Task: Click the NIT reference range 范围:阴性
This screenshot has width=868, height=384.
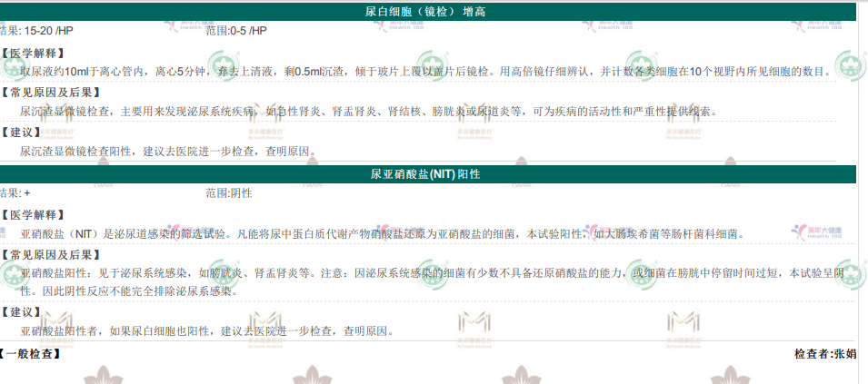Action: click(229, 193)
